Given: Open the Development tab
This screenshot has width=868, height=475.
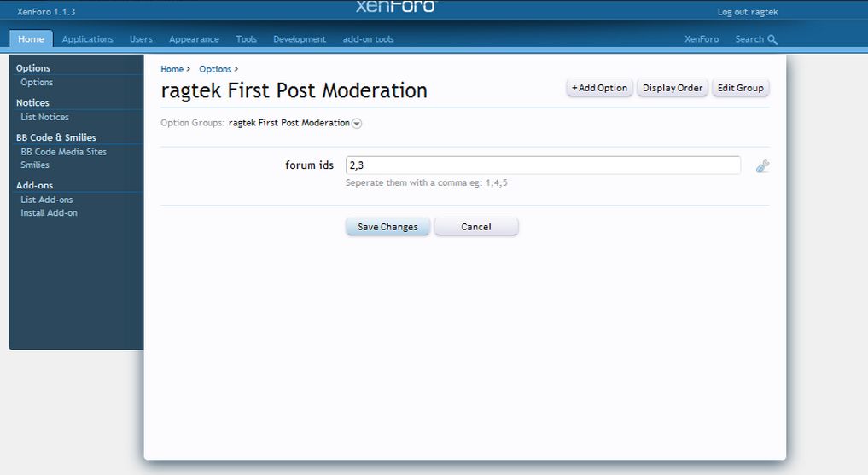Looking at the screenshot, I should tap(300, 39).
